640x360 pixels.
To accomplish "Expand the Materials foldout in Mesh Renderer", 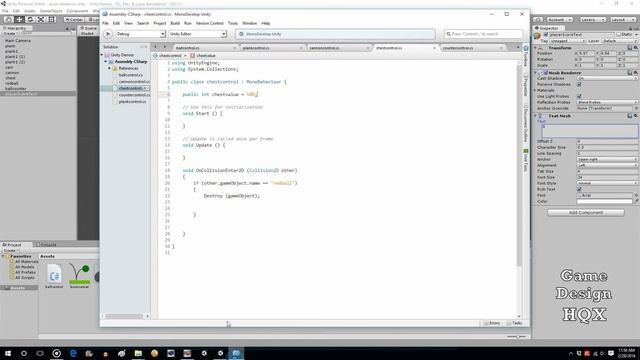I will pos(536,90).
